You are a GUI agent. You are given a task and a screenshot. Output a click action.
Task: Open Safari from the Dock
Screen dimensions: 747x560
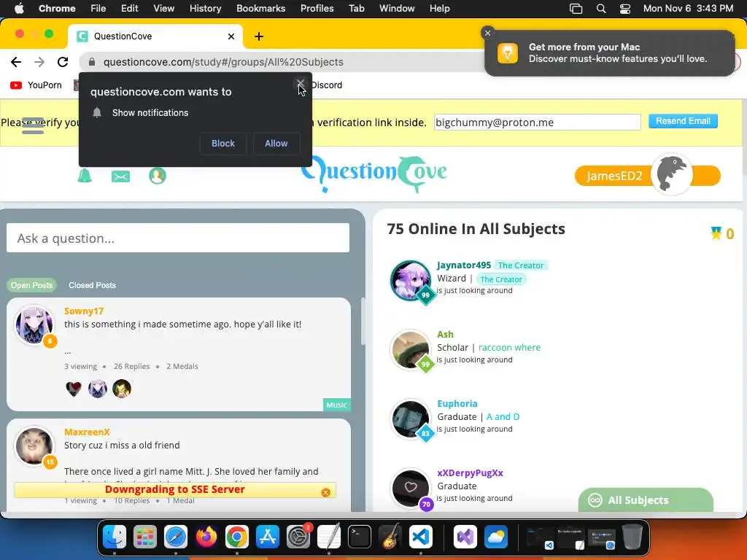pyautogui.click(x=176, y=537)
